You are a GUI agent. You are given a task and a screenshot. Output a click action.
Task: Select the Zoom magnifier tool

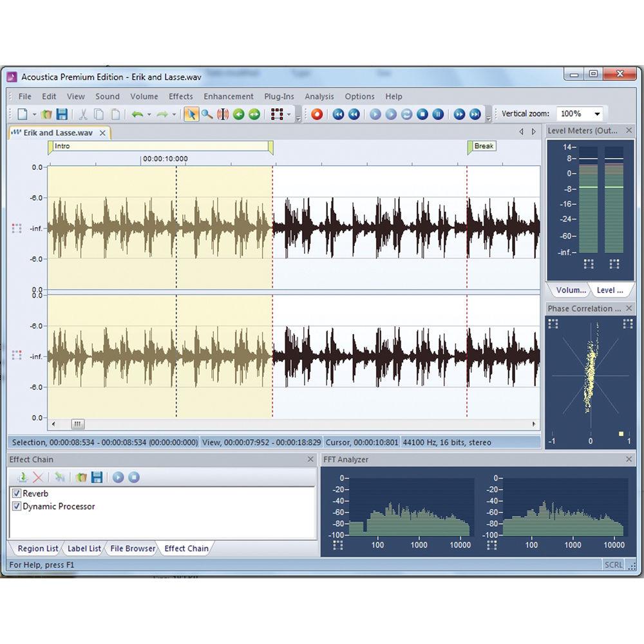pos(206,114)
